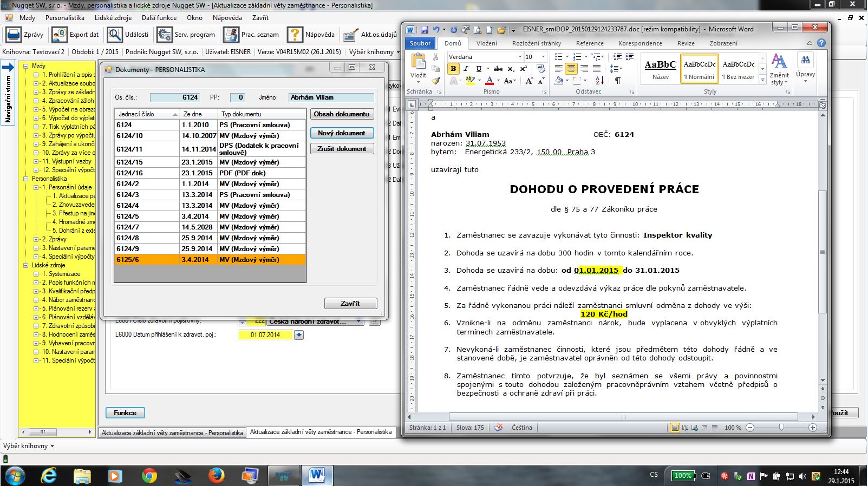Viewport: 868px width, 486px height.
Task: Grow font size in Word ribbon
Action: coord(529,81)
